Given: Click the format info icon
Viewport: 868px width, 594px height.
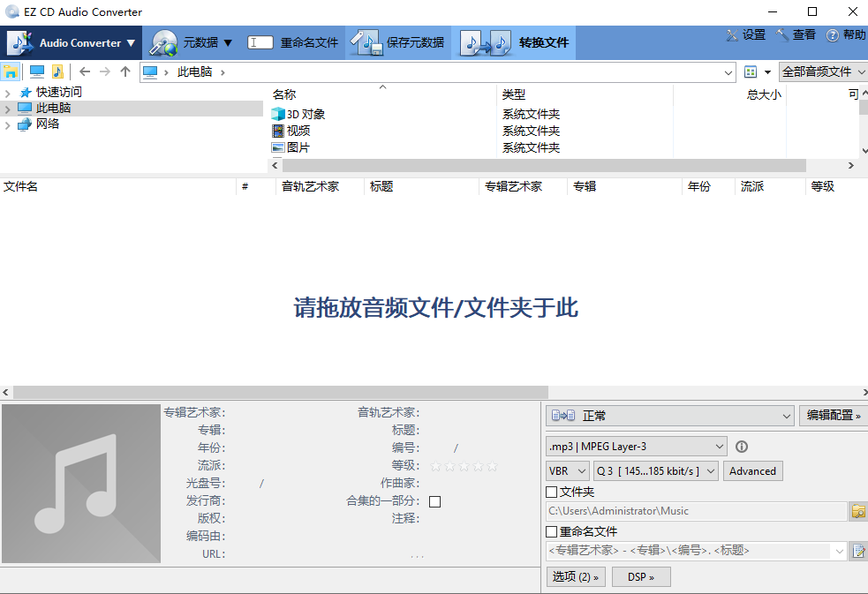Looking at the screenshot, I should click(x=742, y=447).
